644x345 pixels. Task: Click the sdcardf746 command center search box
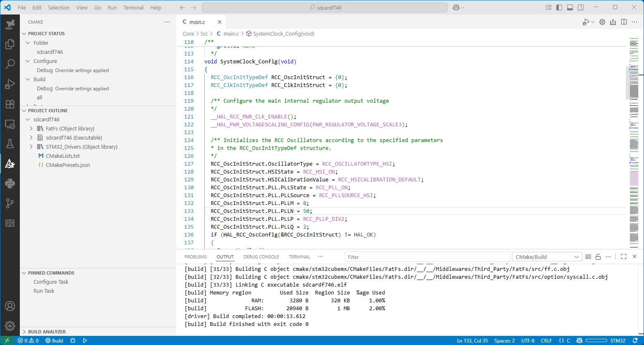click(x=325, y=7)
